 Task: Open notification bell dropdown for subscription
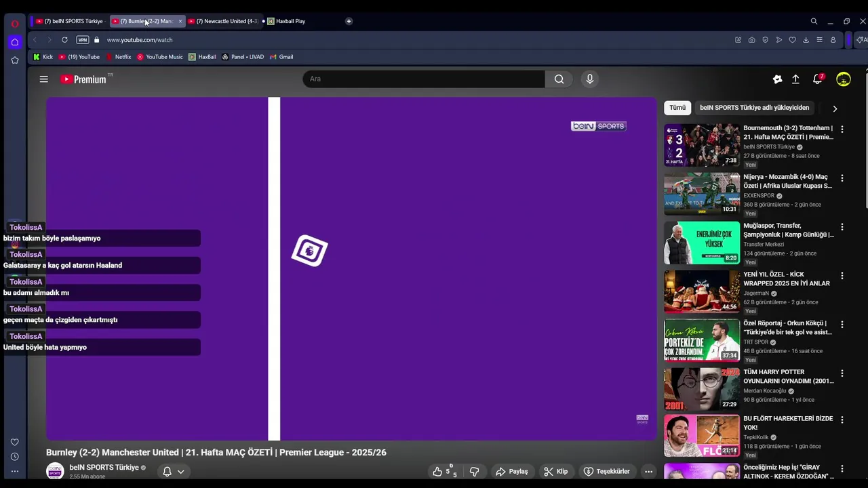coord(173,472)
